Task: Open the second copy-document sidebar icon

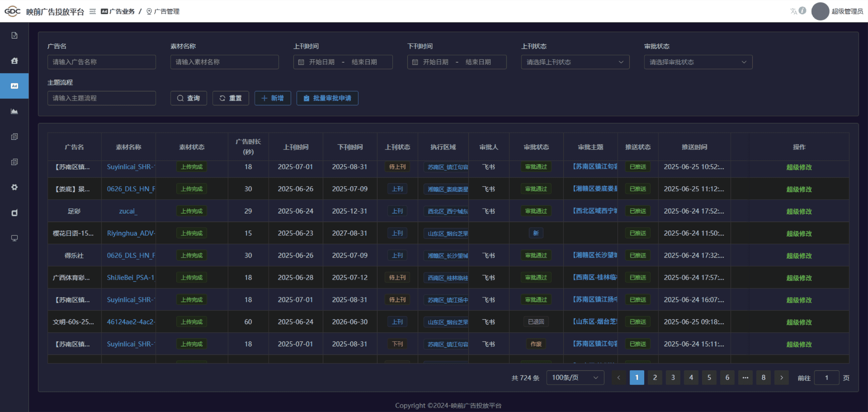Action: pyautogui.click(x=14, y=162)
